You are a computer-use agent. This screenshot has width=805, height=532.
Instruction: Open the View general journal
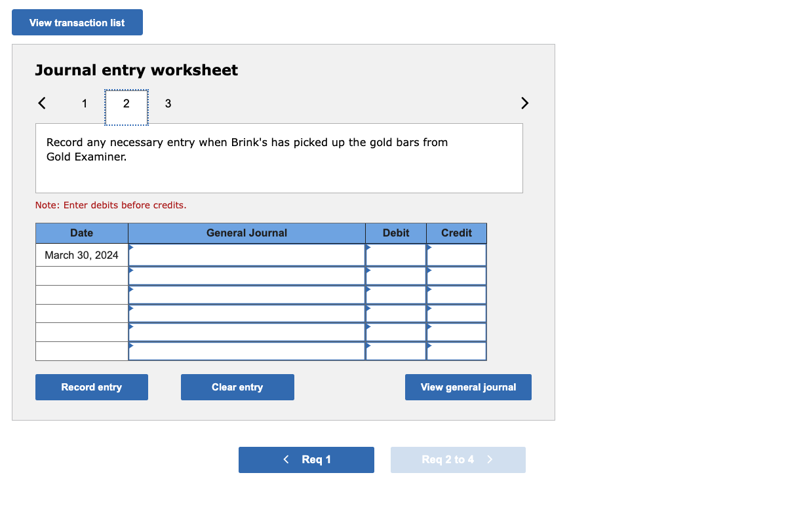click(x=468, y=387)
